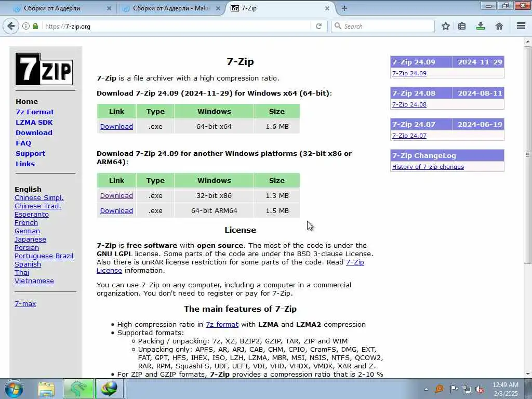Open the 7z Format sidebar link
The height and width of the screenshot is (399, 532).
pos(35,112)
